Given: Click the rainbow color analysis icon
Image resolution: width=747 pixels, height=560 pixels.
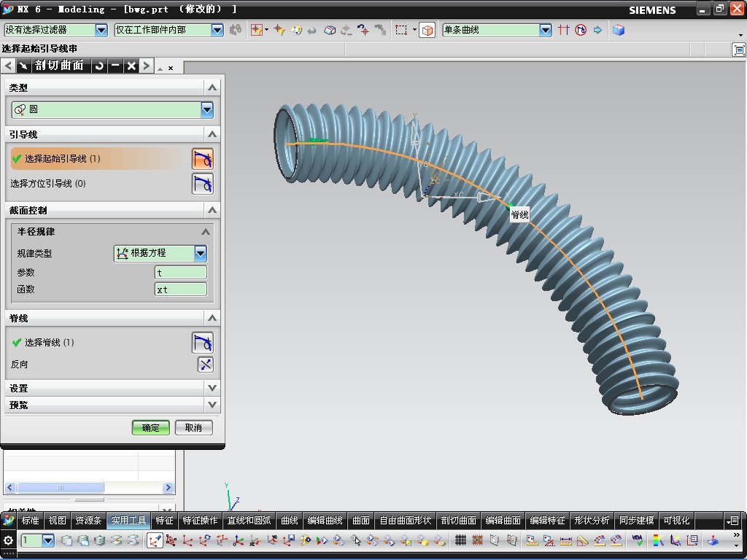Looking at the screenshot, I should click(659, 540).
